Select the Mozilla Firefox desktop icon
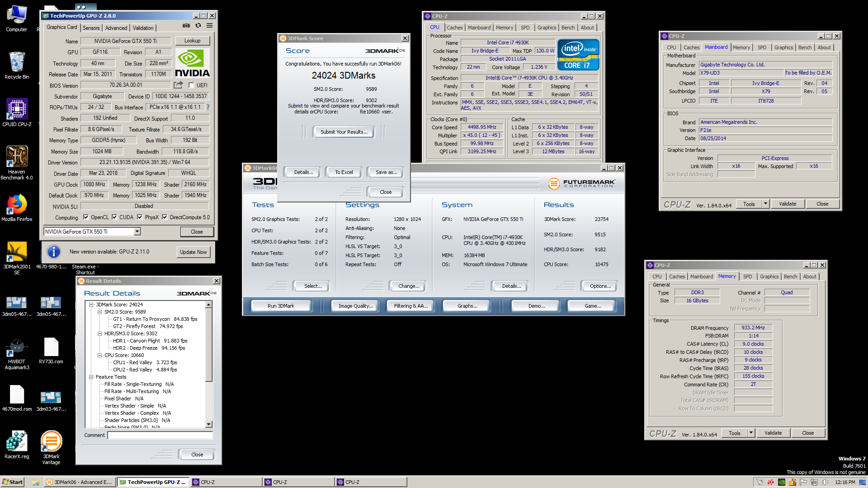 click(17, 208)
